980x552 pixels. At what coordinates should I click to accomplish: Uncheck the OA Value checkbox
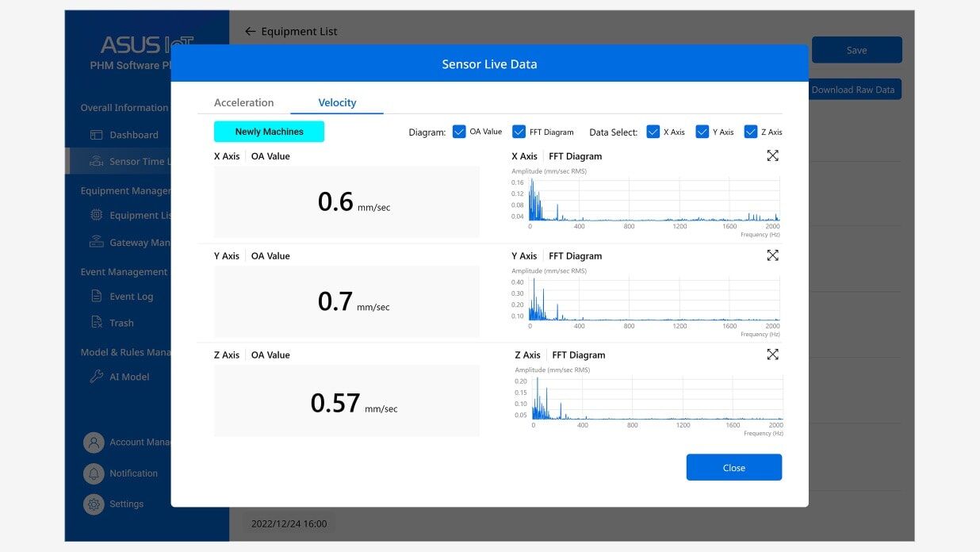[x=459, y=132]
